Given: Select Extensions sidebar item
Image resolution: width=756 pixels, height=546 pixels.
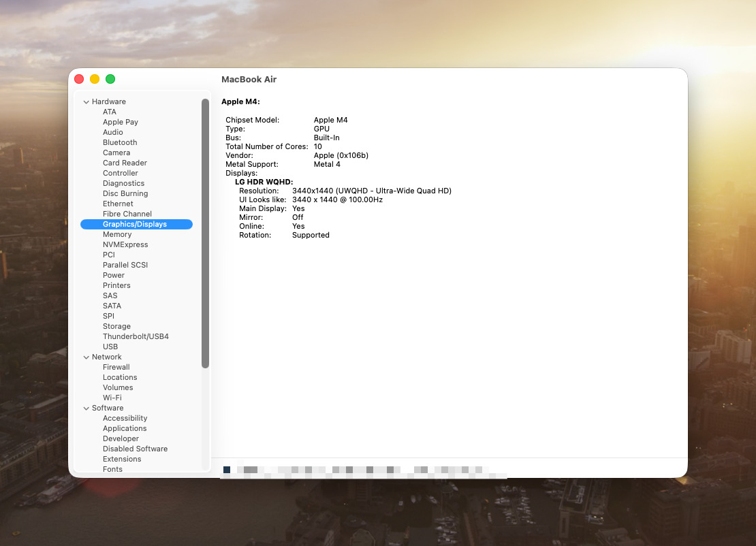Looking at the screenshot, I should [122, 459].
